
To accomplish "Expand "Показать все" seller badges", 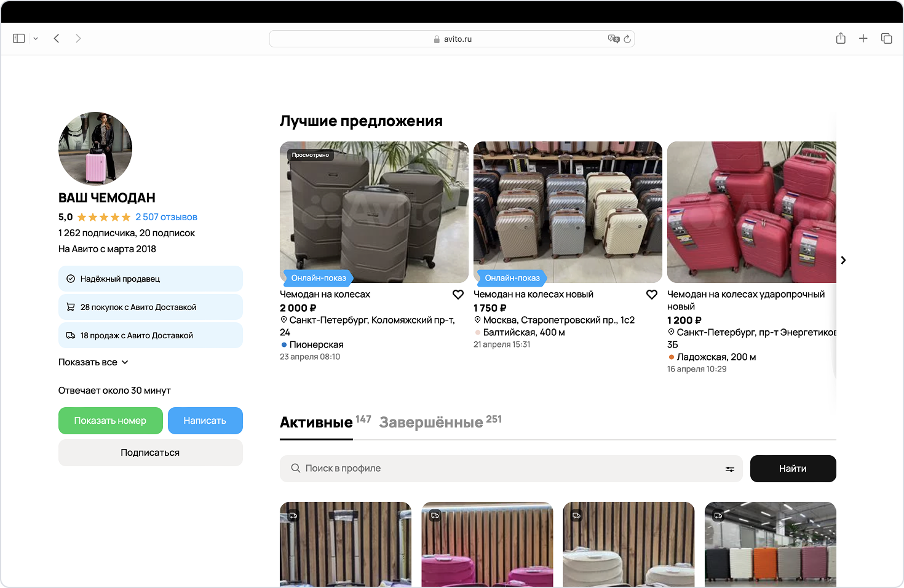I will tap(93, 362).
